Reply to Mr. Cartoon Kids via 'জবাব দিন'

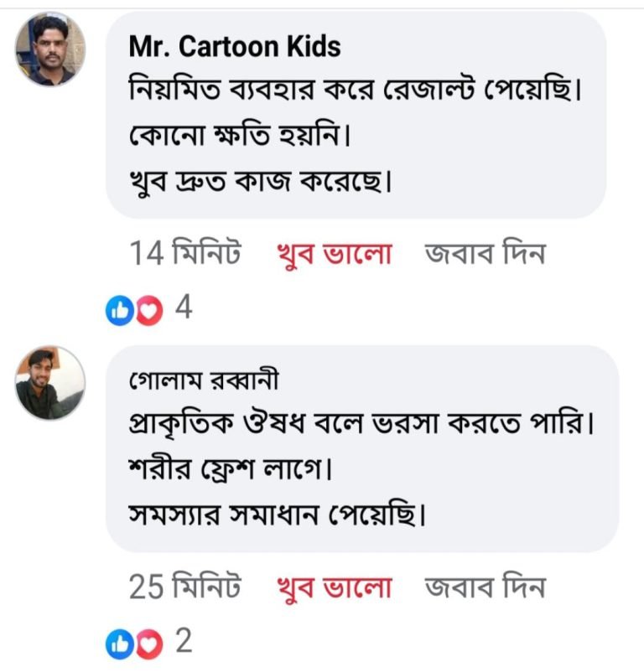[x=486, y=254]
